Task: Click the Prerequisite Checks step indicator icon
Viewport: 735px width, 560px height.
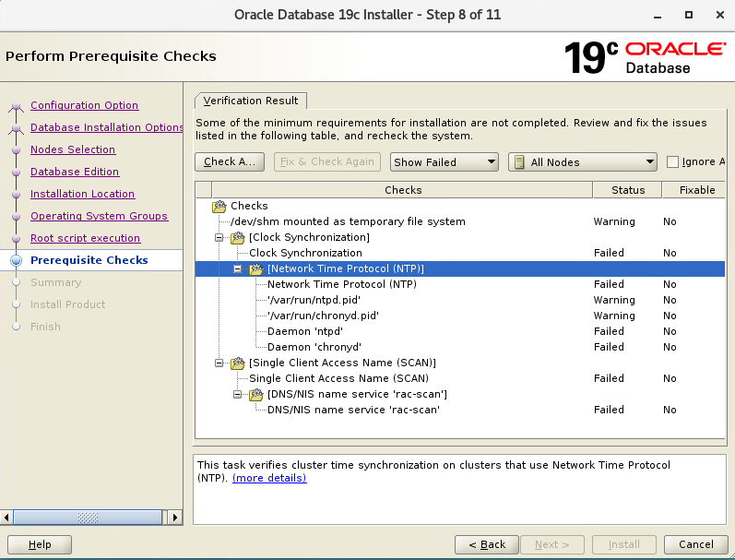Action: click(16, 261)
